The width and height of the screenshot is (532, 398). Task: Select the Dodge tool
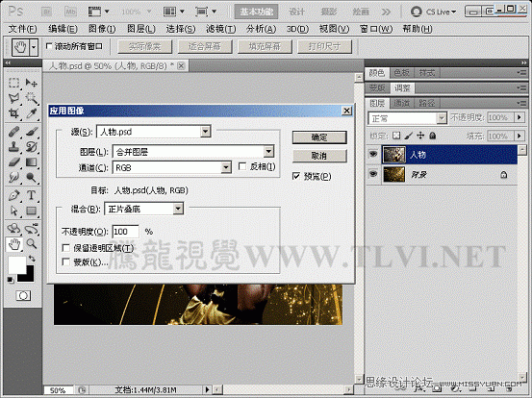[x=31, y=177]
